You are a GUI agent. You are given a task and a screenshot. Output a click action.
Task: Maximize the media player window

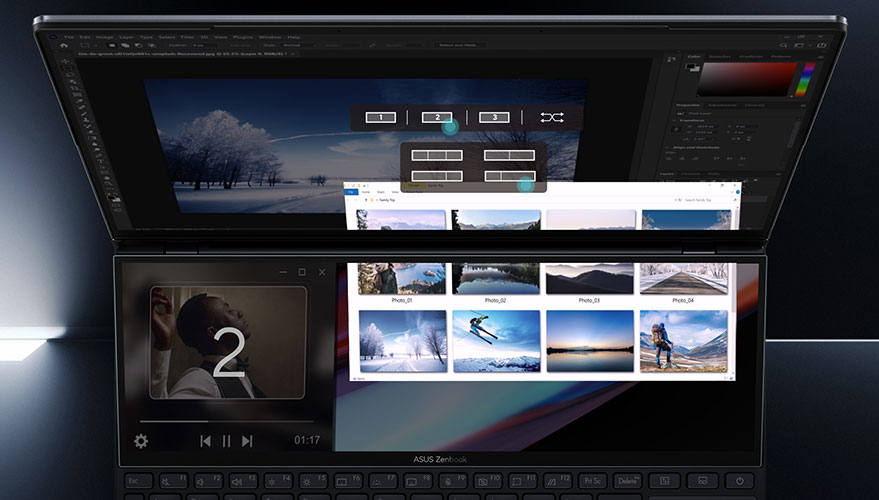click(302, 272)
